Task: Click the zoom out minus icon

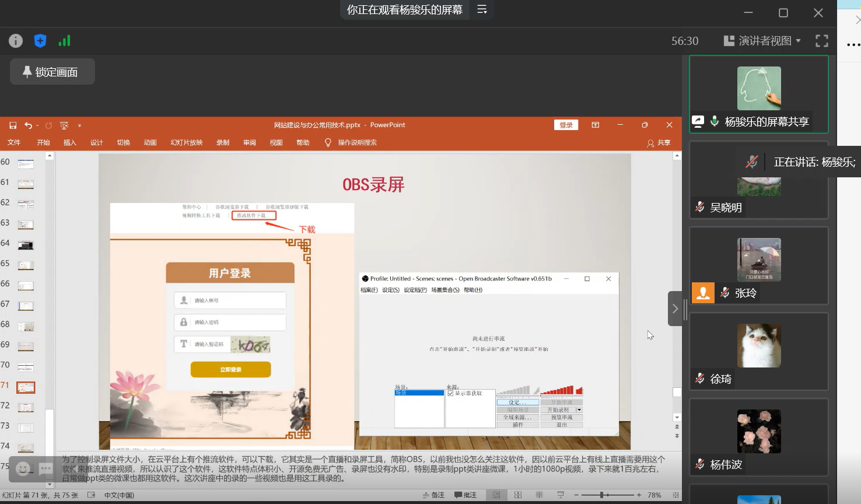Action: (576, 495)
